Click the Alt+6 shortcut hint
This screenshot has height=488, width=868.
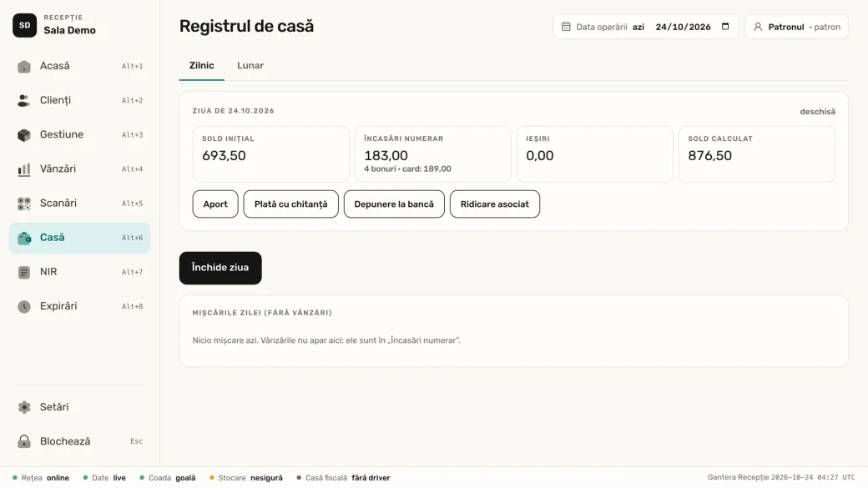pyautogui.click(x=133, y=238)
